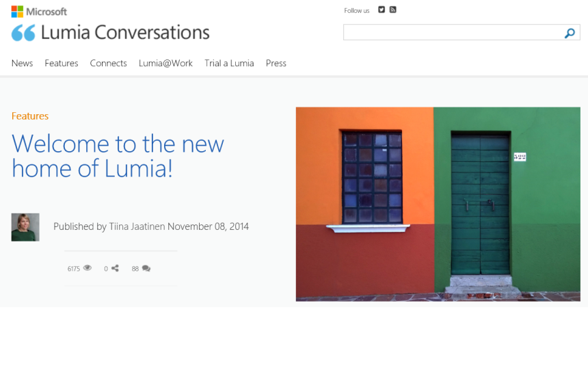The image size is (588, 383).
Task: Open the Press section
Action: pyautogui.click(x=276, y=63)
